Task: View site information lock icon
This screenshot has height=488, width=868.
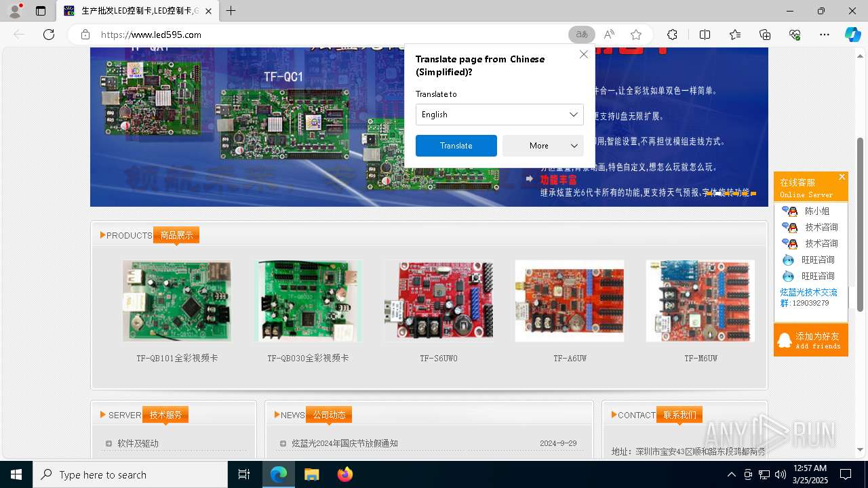Action: 85,35
